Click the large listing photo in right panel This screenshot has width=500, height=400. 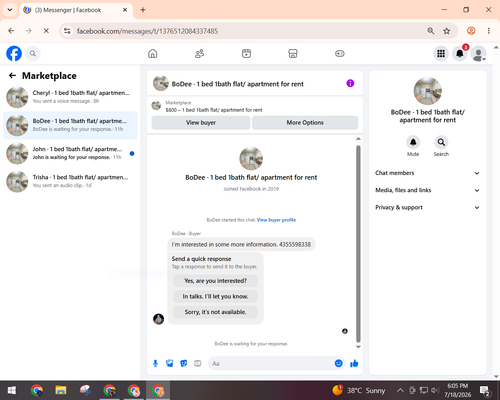pos(428,91)
